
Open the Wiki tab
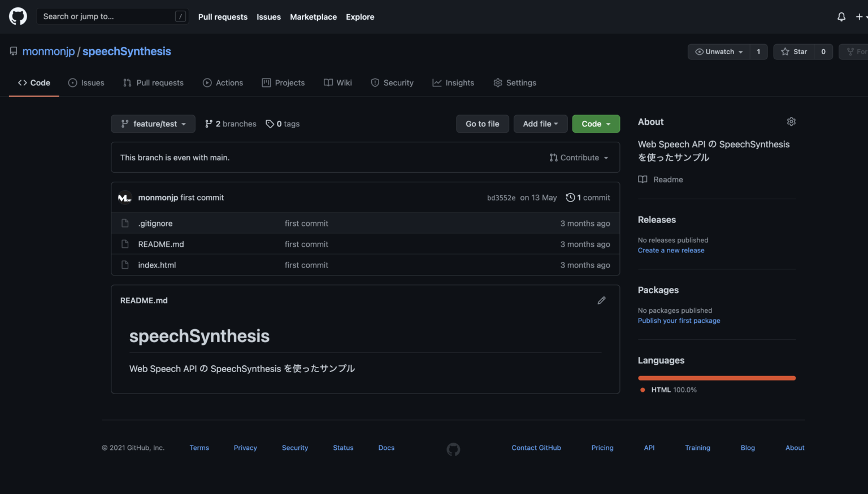coord(337,82)
